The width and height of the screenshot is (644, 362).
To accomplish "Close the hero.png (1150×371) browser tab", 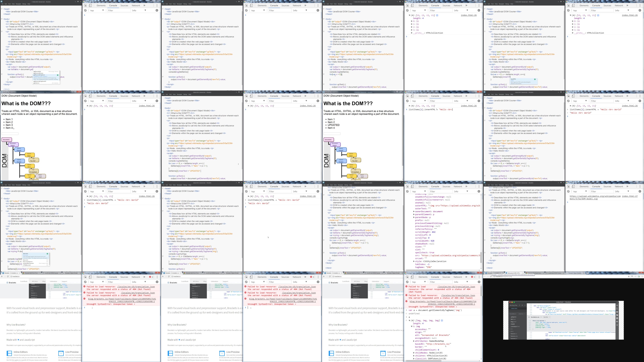I will (x=523, y=273).
